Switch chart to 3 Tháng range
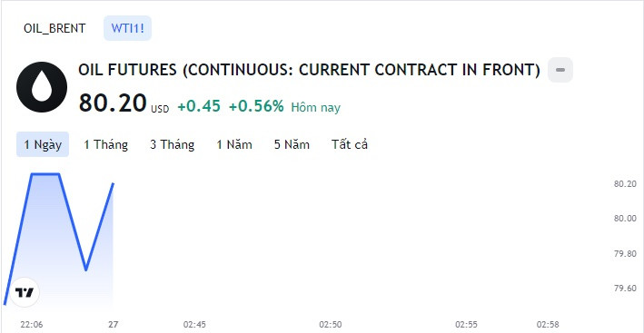This screenshot has height=333, width=644. [x=172, y=144]
